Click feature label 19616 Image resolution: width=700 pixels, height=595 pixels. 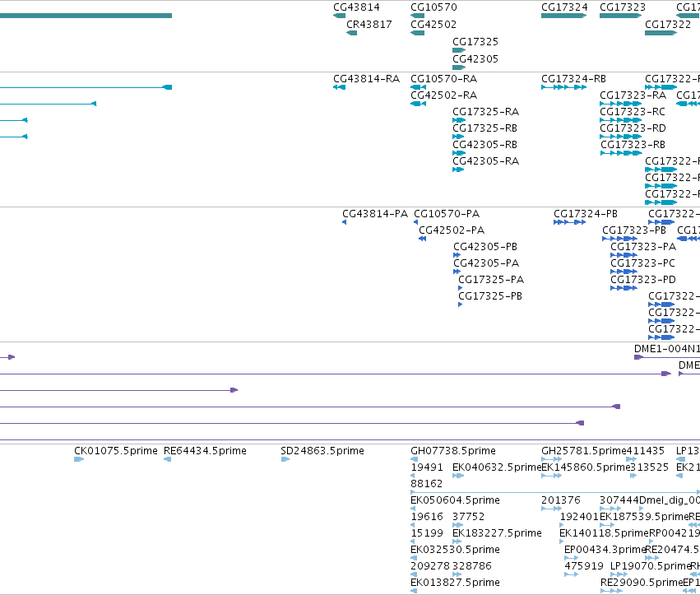click(x=427, y=518)
